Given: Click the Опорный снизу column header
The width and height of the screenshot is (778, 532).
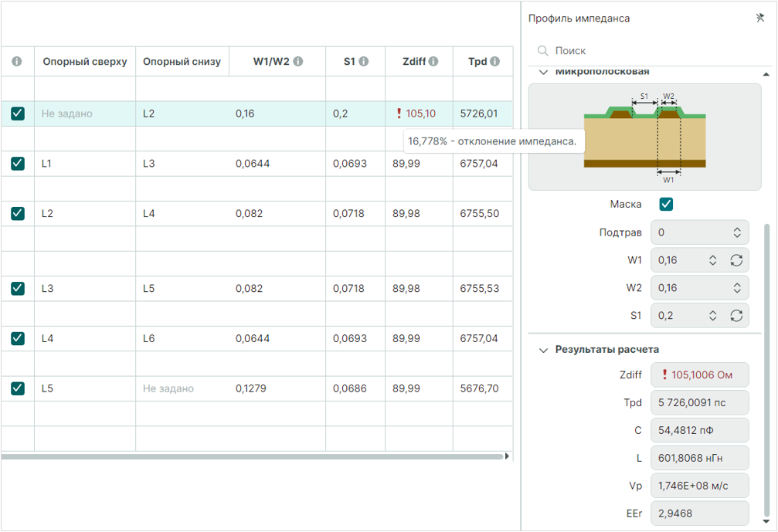Looking at the screenshot, I should pyautogui.click(x=182, y=62).
